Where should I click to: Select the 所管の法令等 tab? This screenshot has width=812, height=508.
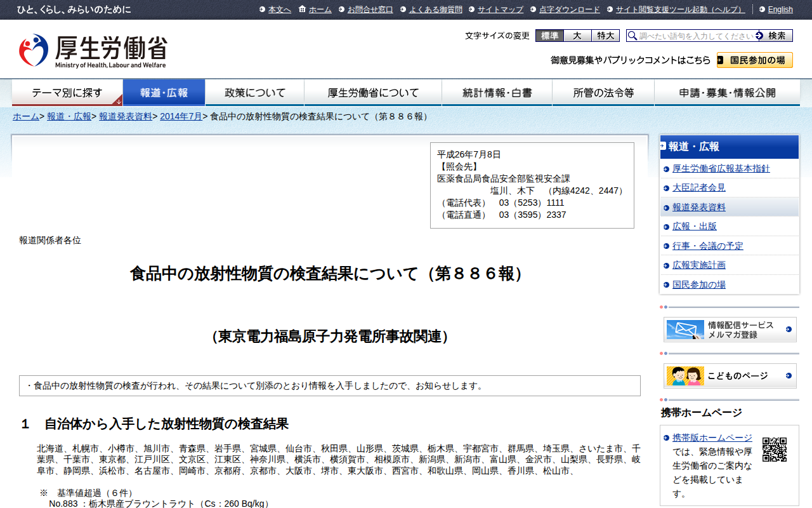pos(603,93)
